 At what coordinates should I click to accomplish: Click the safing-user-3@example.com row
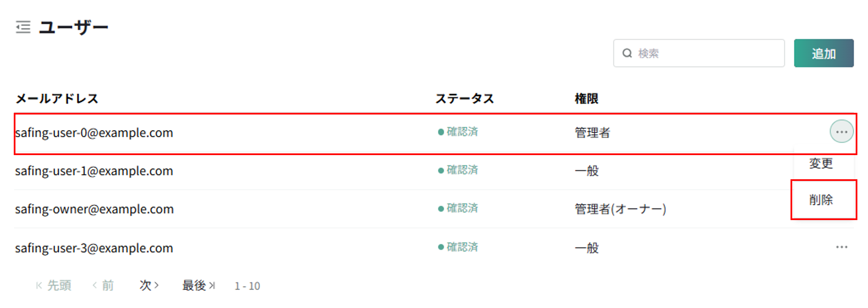click(434, 248)
